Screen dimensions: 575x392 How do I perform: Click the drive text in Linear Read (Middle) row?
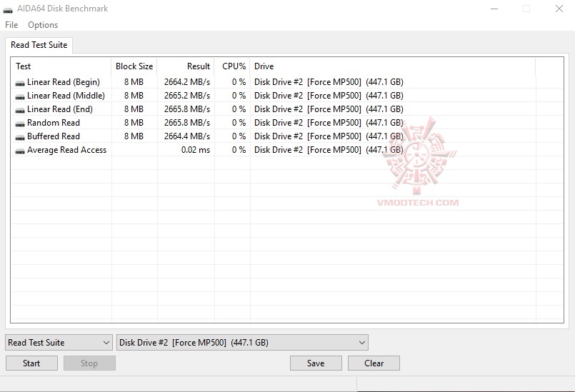coord(329,96)
